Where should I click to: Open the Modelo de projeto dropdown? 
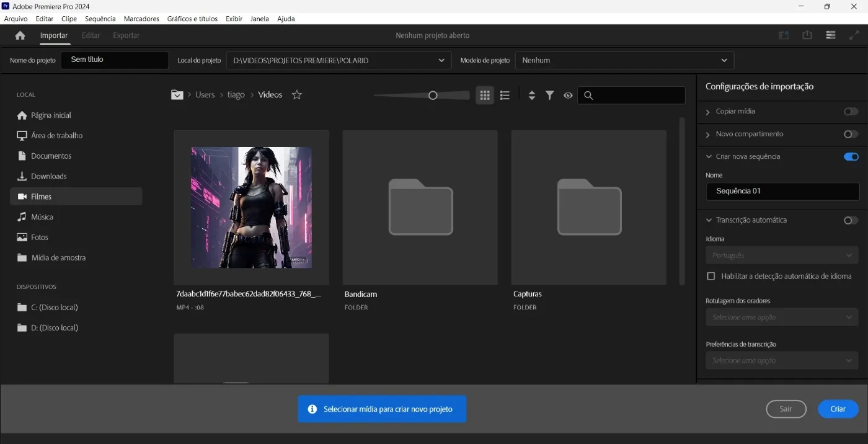coord(624,60)
